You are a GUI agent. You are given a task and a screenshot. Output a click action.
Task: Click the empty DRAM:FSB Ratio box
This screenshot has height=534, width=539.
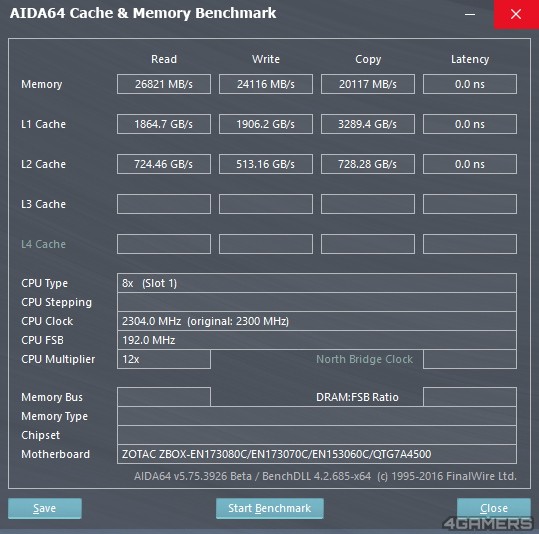pos(470,397)
